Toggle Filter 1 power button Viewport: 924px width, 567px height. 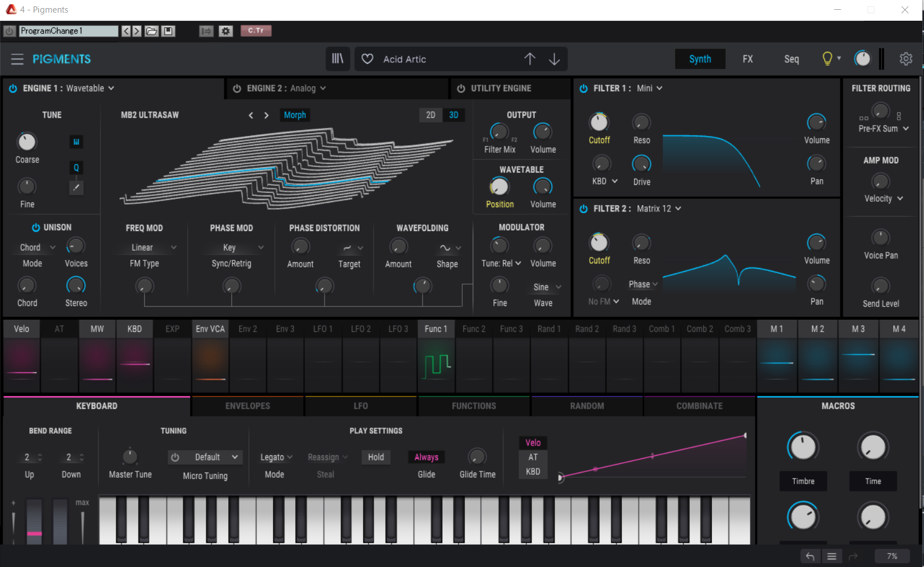point(583,88)
